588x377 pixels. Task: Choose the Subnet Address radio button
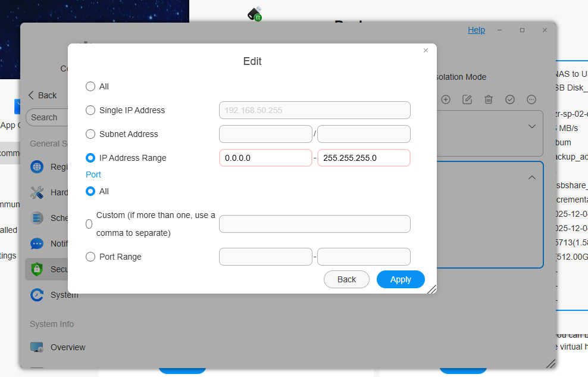(x=90, y=134)
